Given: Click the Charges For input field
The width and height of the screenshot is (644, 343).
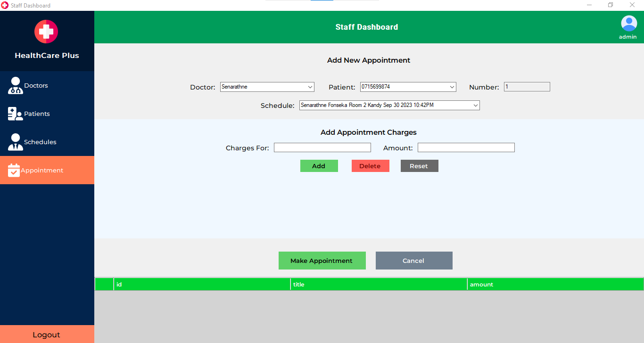Looking at the screenshot, I should [322, 147].
